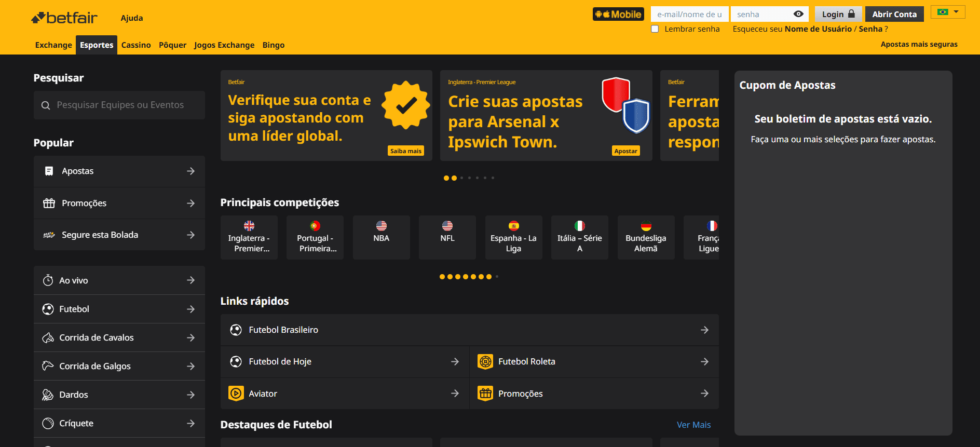This screenshot has height=447, width=980.
Task: Click the Corrida de Cavalos horse icon
Action: pyautogui.click(x=48, y=337)
